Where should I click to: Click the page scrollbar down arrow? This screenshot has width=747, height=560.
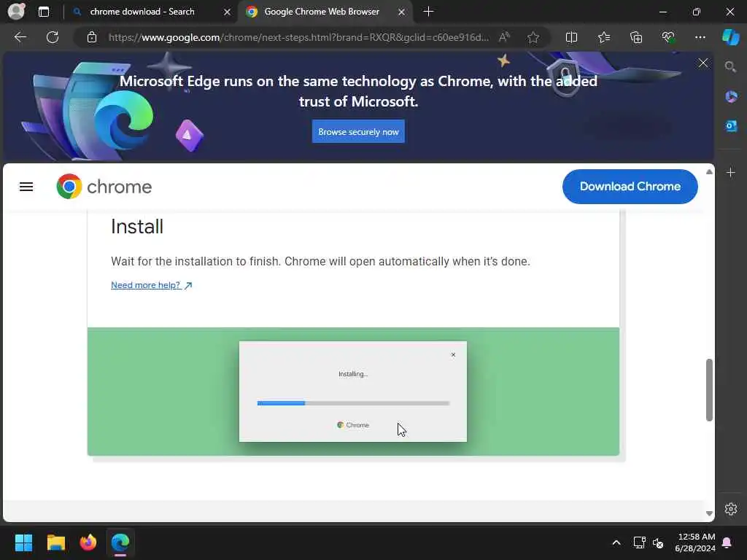[x=709, y=513]
